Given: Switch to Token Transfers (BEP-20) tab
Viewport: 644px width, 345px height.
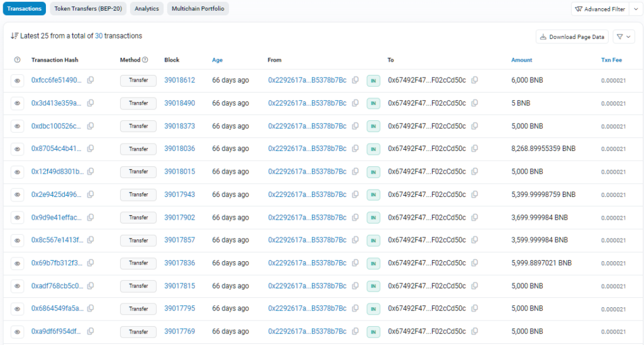Looking at the screenshot, I should [x=88, y=9].
